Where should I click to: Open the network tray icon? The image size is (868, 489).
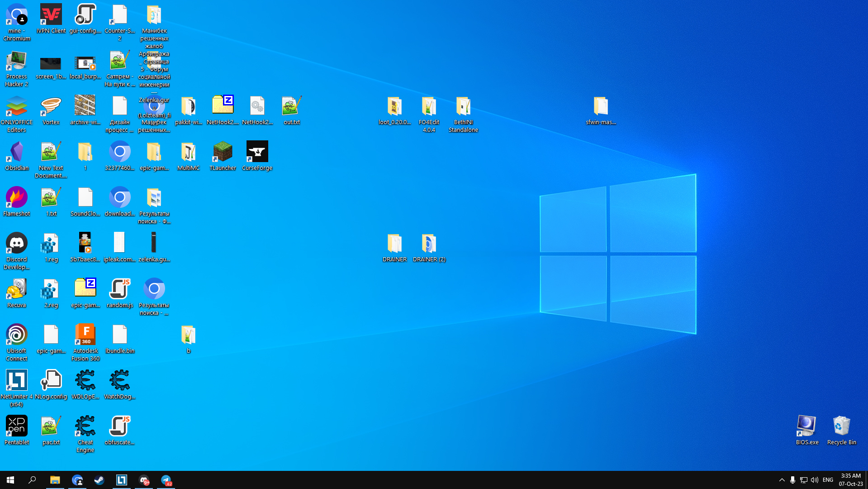pos(804,480)
